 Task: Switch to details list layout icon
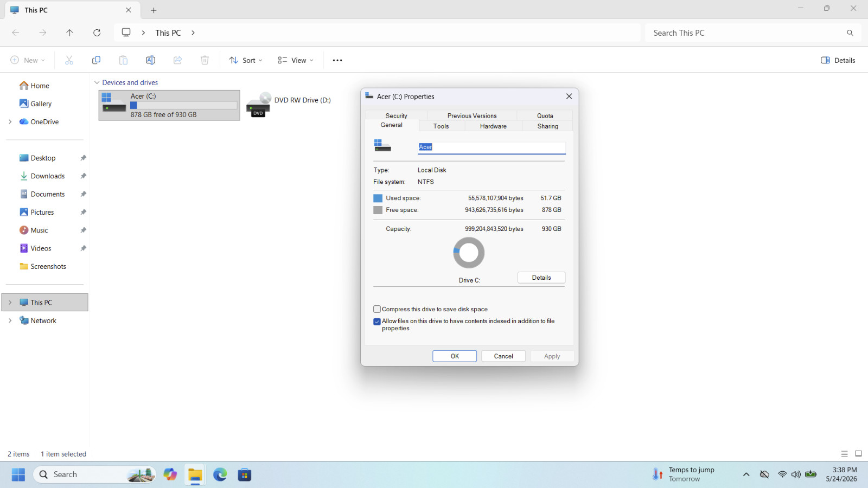point(844,454)
